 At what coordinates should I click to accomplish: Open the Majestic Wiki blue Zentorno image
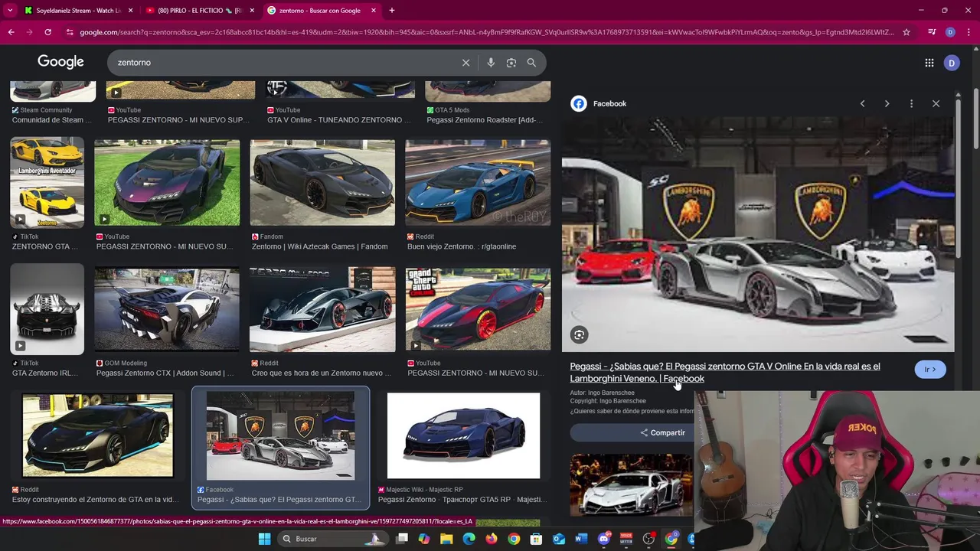click(463, 435)
